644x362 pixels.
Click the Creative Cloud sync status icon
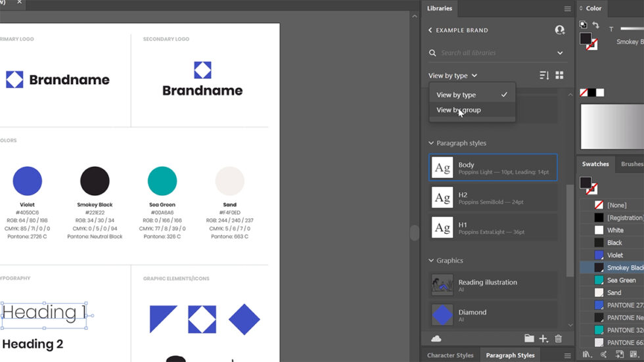pos(436,338)
